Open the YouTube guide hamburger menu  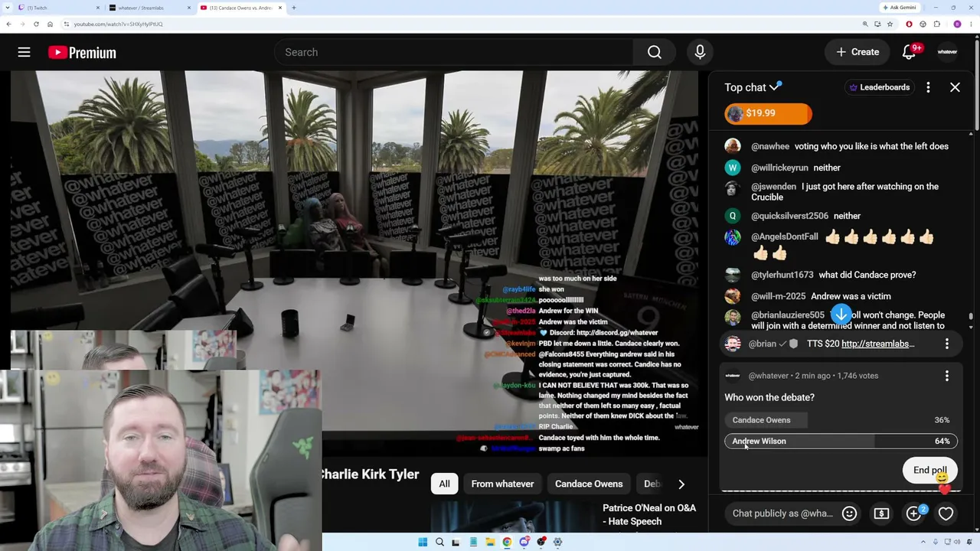coord(24,52)
